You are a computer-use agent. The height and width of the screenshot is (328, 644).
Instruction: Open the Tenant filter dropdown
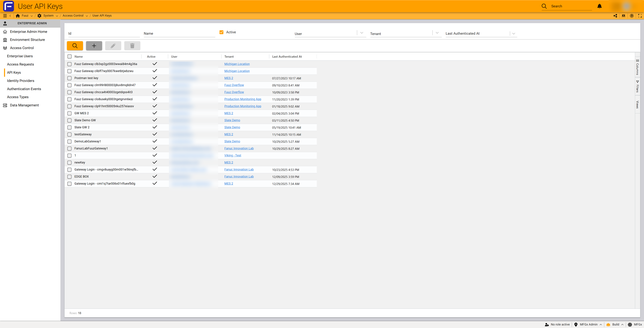tap(437, 33)
